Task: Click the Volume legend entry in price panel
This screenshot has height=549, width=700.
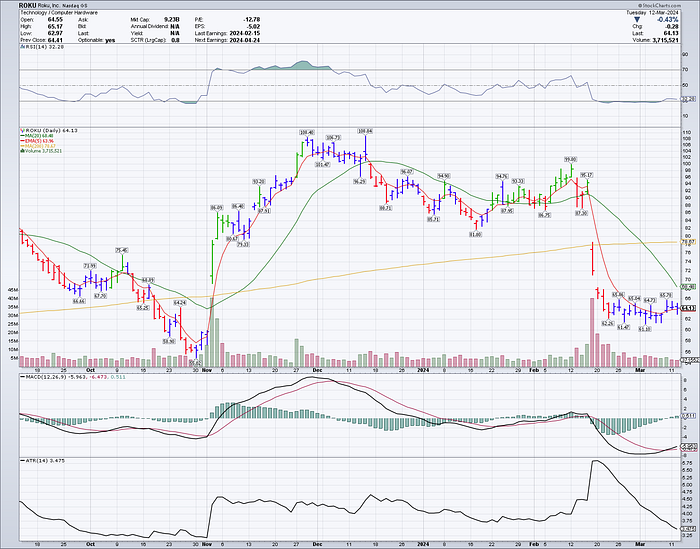Action: pos(42,151)
